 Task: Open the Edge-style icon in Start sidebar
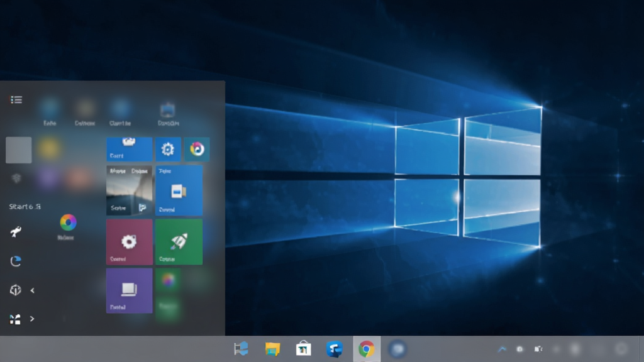click(x=16, y=261)
